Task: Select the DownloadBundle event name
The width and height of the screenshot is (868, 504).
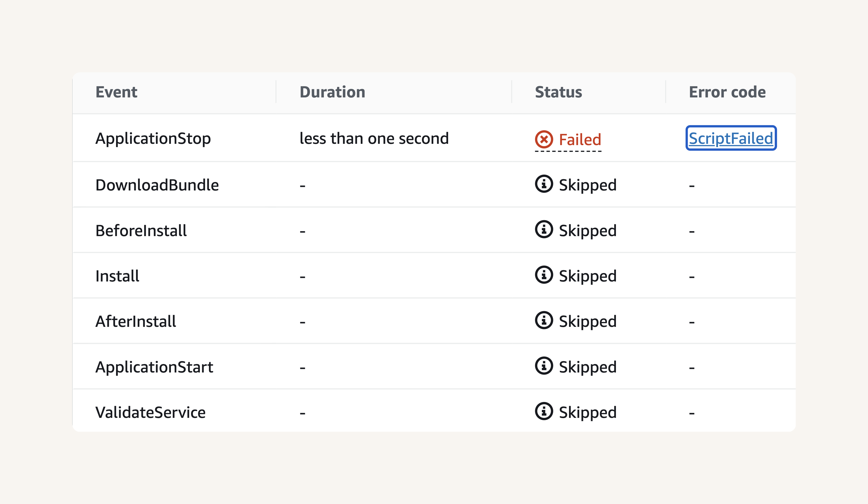Action: 157,185
